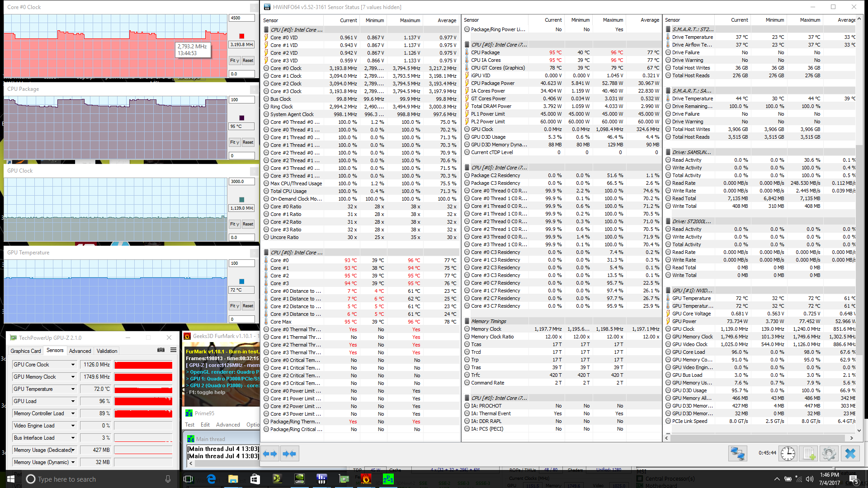The image size is (868, 488).
Task: Click Fit y in Core #0 Clock graph
Action: pos(235,61)
